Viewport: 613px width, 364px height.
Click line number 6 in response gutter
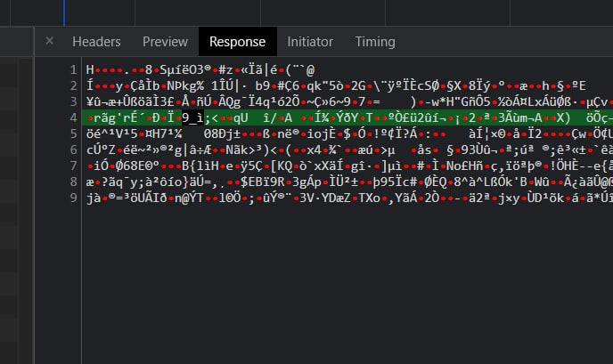(73, 150)
